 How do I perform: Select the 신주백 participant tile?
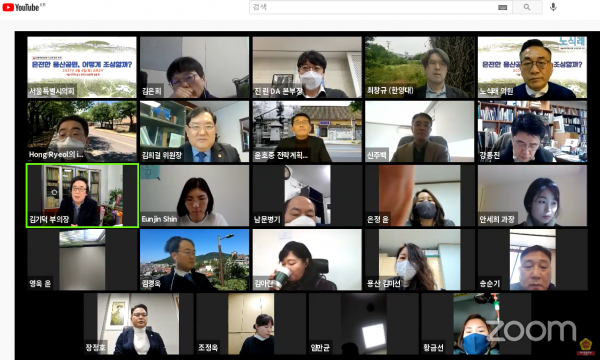[420, 131]
